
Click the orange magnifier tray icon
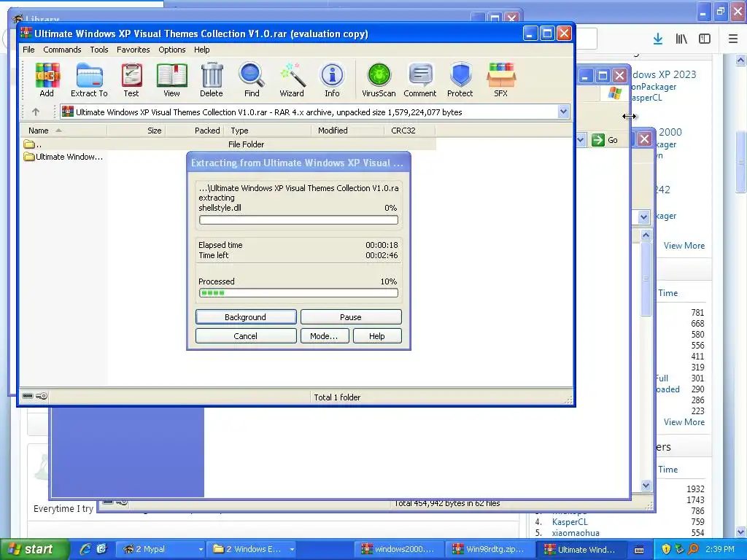(693, 549)
